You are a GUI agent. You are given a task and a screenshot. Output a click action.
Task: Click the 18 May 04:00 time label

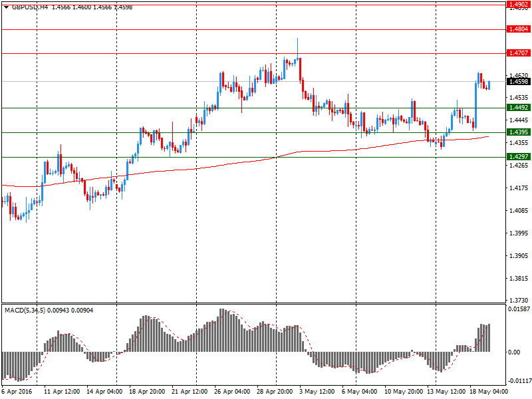489,392
